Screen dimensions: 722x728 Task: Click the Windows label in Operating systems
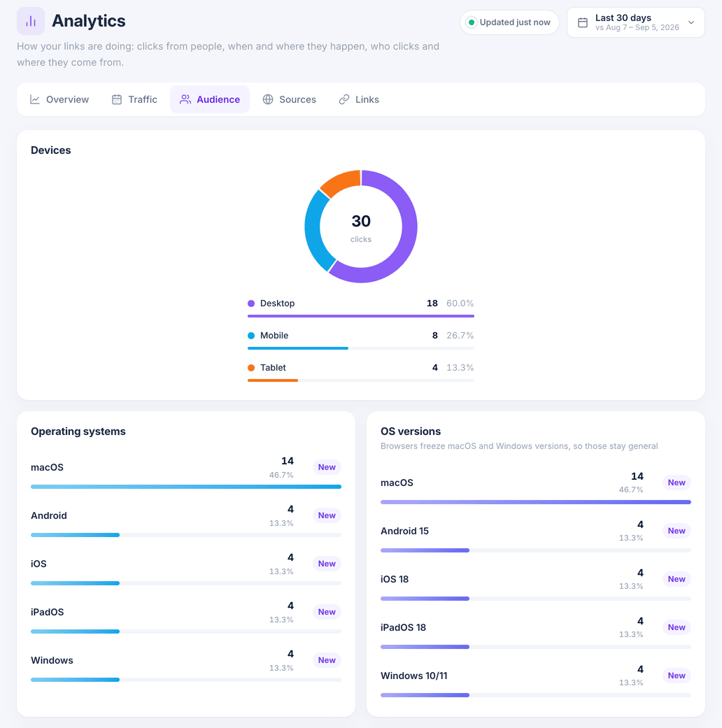pyautogui.click(x=52, y=660)
